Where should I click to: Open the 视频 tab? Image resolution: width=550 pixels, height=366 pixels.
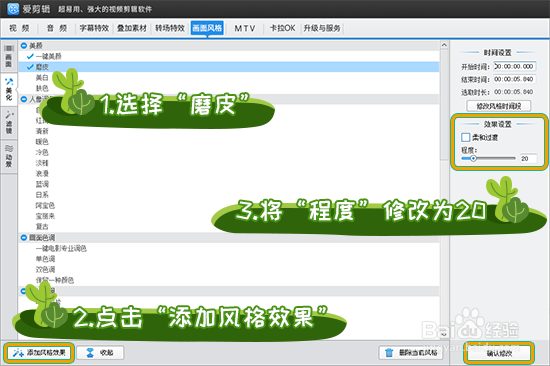pos(19,28)
